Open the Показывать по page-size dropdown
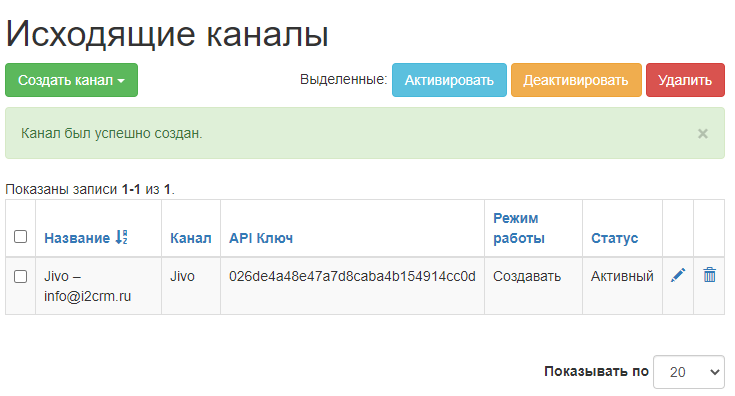 tap(689, 372)
